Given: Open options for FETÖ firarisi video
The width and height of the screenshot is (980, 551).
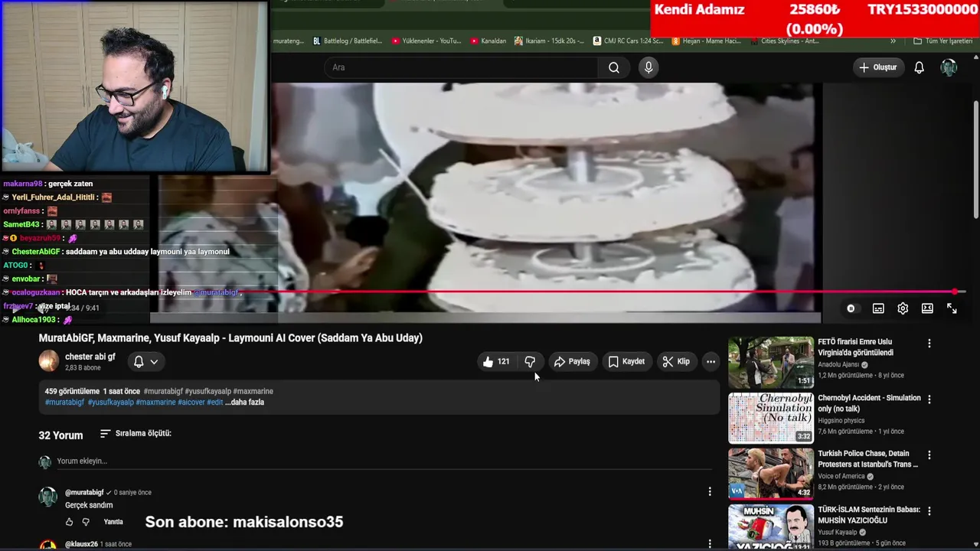Looking at the screenshot, I should [929, 344].
